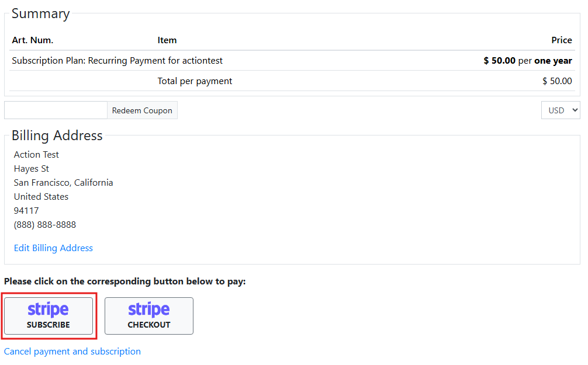Click the Hayes St address line
This screenshot has width=588, height=365.
point(32,169)
